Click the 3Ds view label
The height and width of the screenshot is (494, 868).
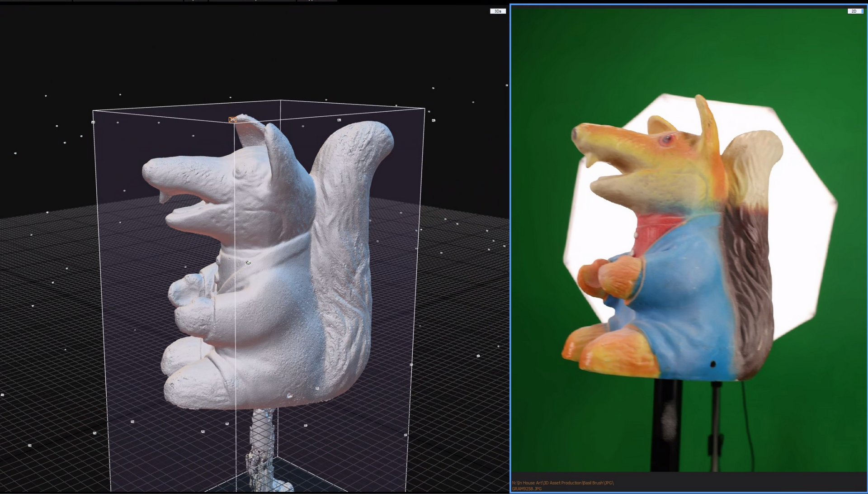pos(498,11)
